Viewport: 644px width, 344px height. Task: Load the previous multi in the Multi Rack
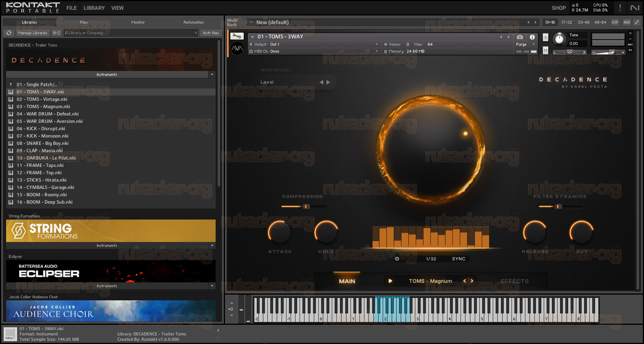(528, 22)
